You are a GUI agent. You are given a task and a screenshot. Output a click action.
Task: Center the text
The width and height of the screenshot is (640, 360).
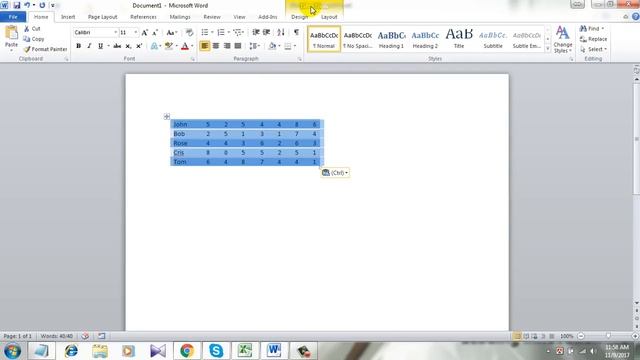216,46
